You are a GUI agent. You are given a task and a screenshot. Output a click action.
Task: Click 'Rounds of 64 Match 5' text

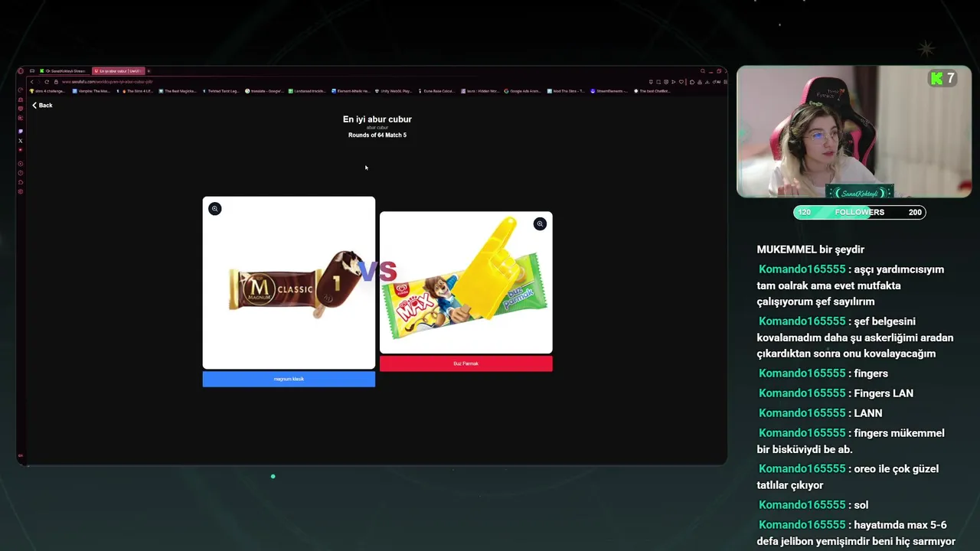(377, 135)
